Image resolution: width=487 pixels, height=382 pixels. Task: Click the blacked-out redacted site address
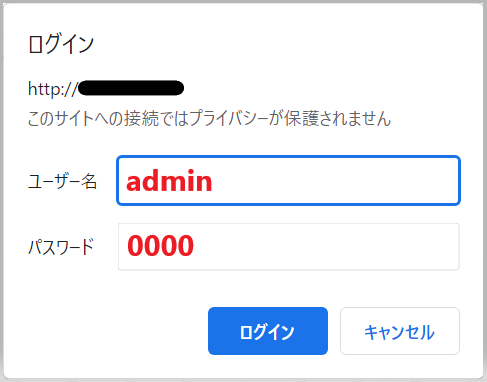(131, 88)
